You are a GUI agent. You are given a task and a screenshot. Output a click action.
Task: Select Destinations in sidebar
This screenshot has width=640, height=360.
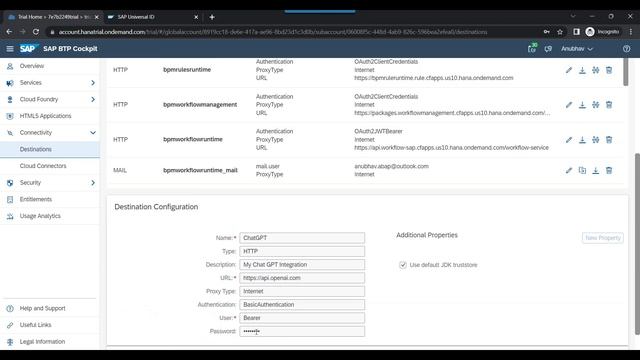pos(50,149)
